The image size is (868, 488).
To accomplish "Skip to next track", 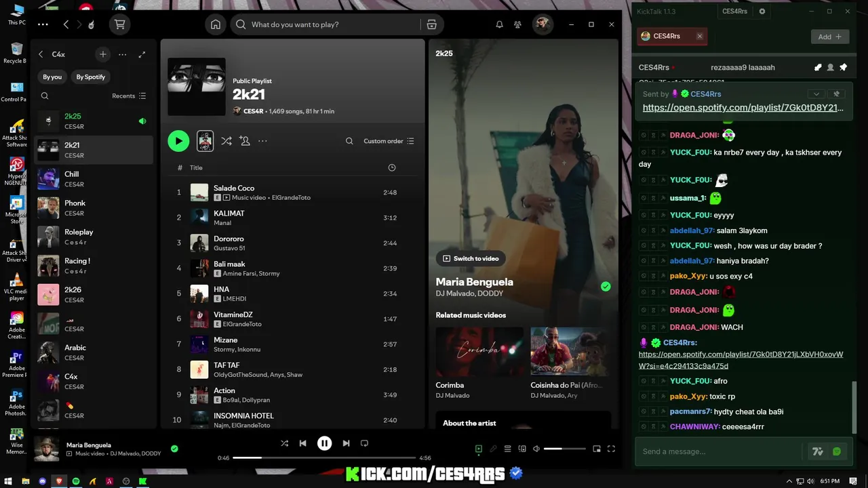I will (346, 443).
